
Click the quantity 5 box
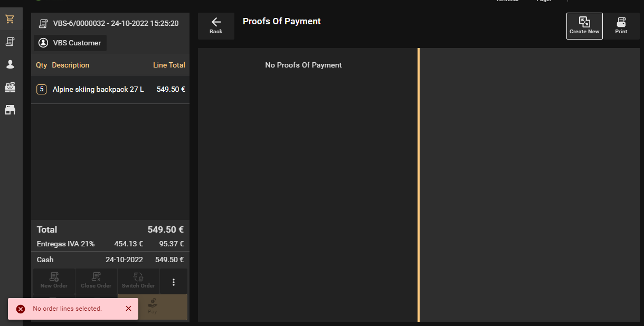click(41, 90)
